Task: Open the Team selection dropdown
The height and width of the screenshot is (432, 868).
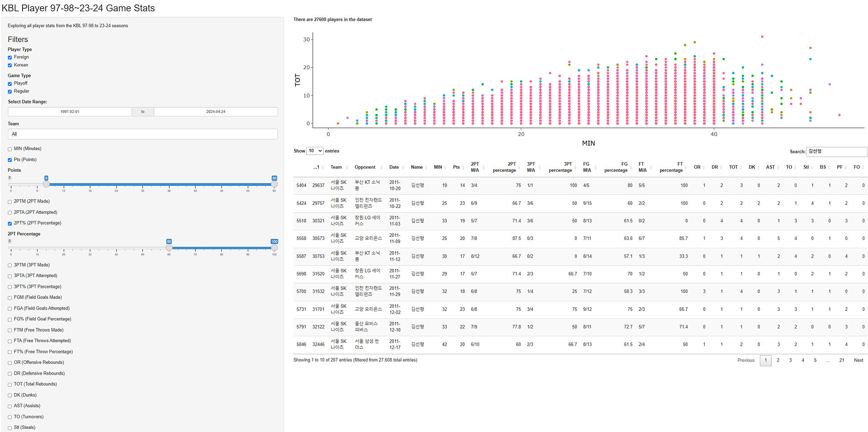Action: pos(142,134)
